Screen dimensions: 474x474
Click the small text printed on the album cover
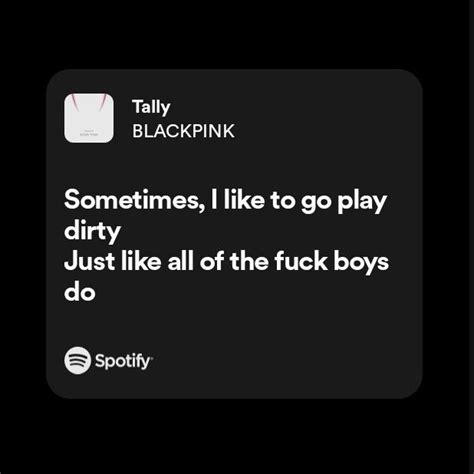[89, 133]
